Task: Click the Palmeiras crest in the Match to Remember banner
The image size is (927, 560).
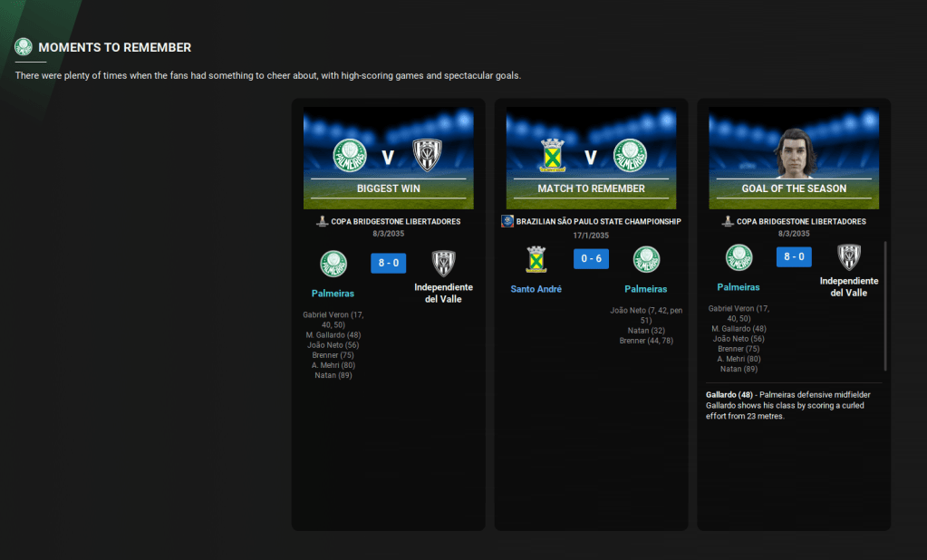Action: (630, 156)
